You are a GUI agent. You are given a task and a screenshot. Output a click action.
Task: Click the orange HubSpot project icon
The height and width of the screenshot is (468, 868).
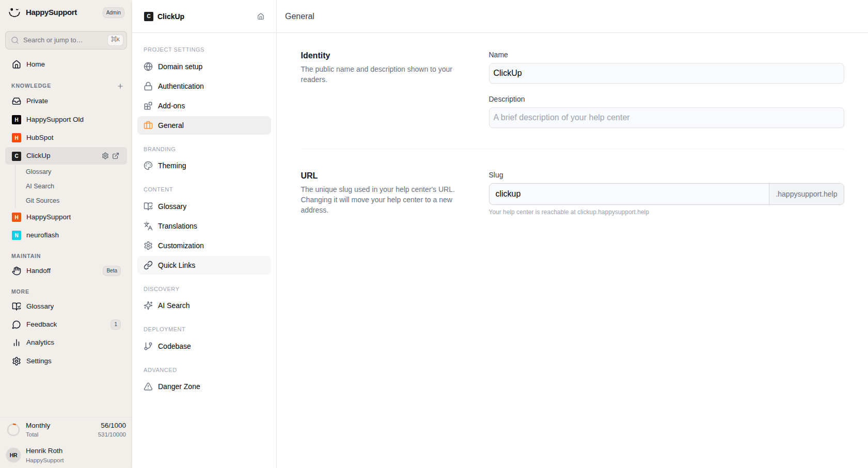click(x=17, y=138)
